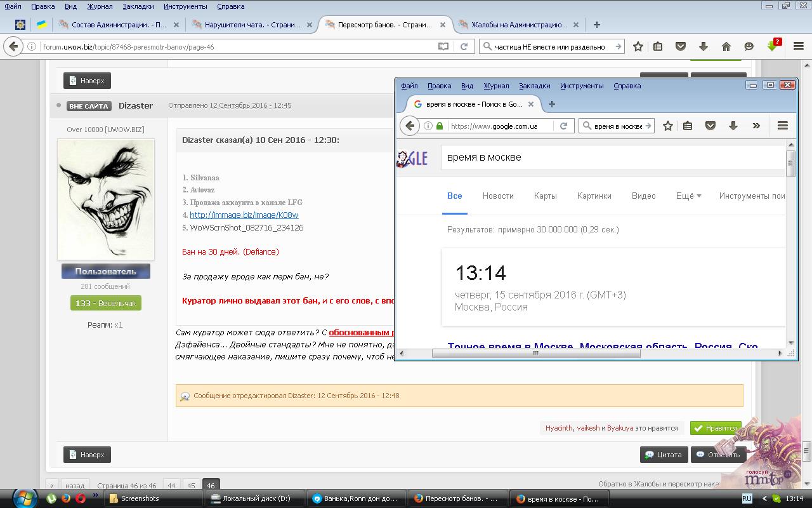The width and height of the screenshot is (812, 508).
Task: Click the reader view icon in forum address bar
Action: tap(443, 46)
